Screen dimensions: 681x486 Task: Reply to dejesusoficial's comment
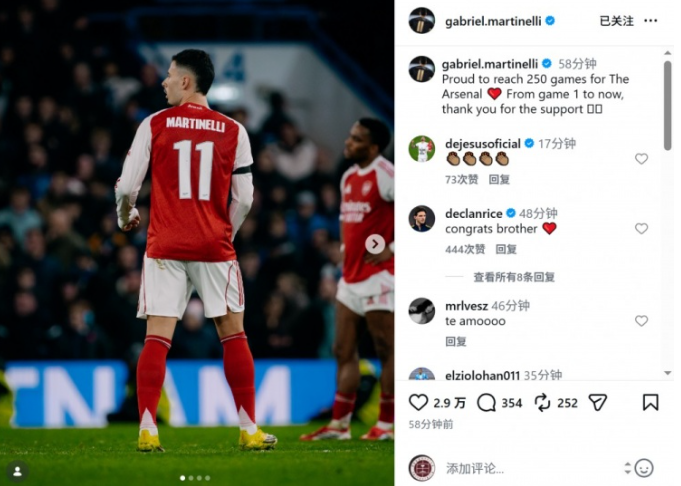(x=499, y=179)
